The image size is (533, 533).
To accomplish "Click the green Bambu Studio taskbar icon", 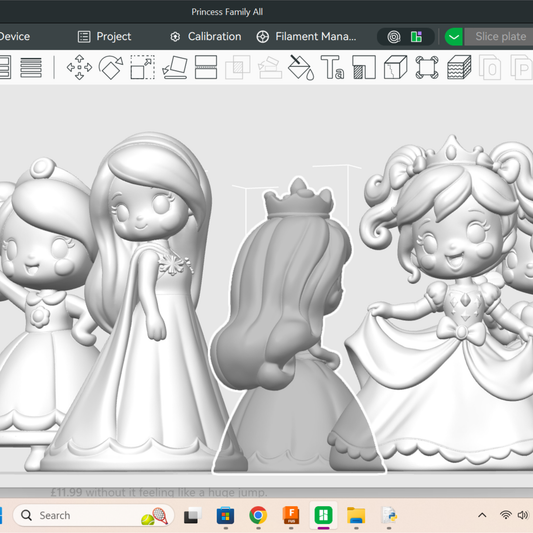I will click(x=323, y=515).
